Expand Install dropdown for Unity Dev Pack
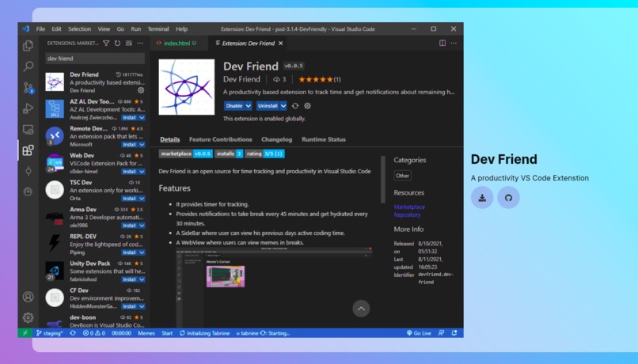 tap(142, 279)
